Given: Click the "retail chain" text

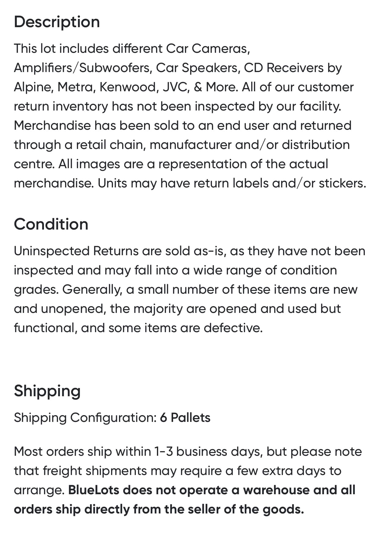Looking at the screenshot, I should click(110, 145).
